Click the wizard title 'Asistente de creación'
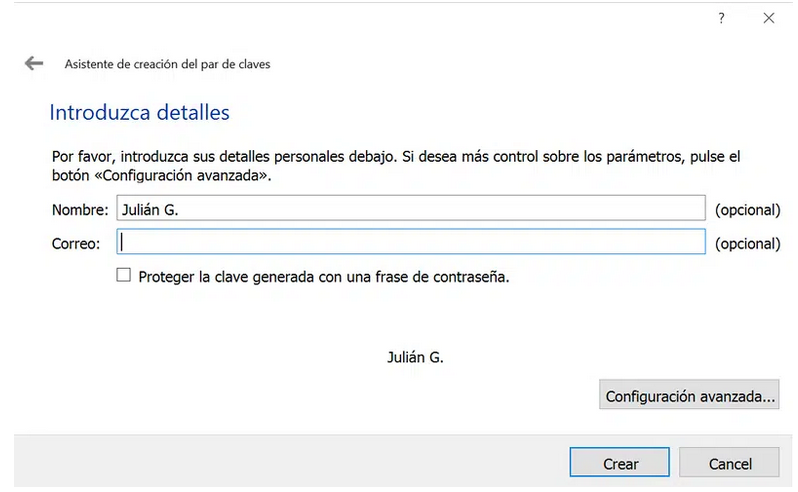798x492 pixels. (167, 64)
